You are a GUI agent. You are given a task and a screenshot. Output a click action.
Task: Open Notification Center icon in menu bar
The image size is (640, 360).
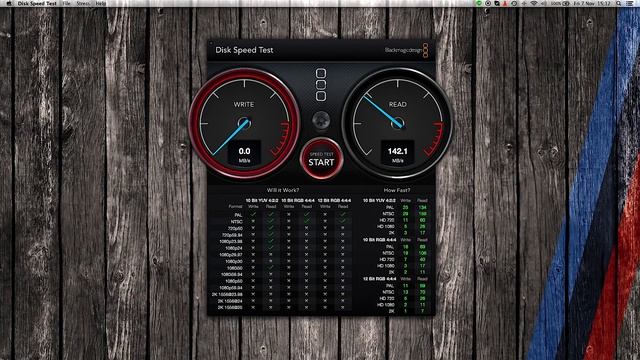point(630,3)
